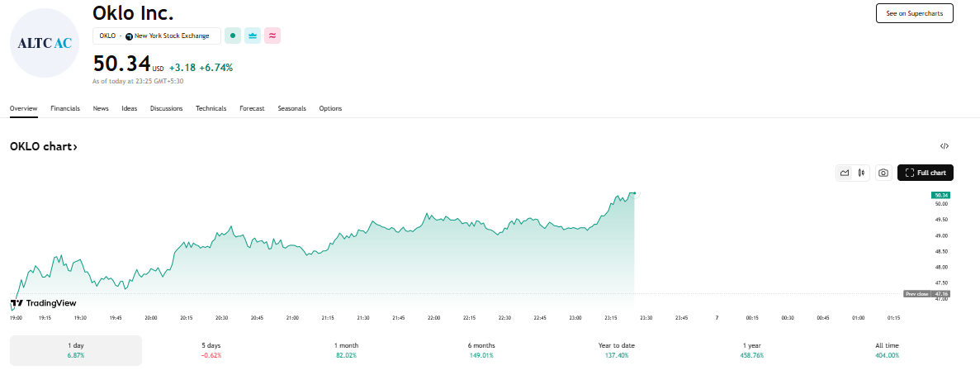Click the 49.00 price axis label
980x375 pixels.
point(940,235)
